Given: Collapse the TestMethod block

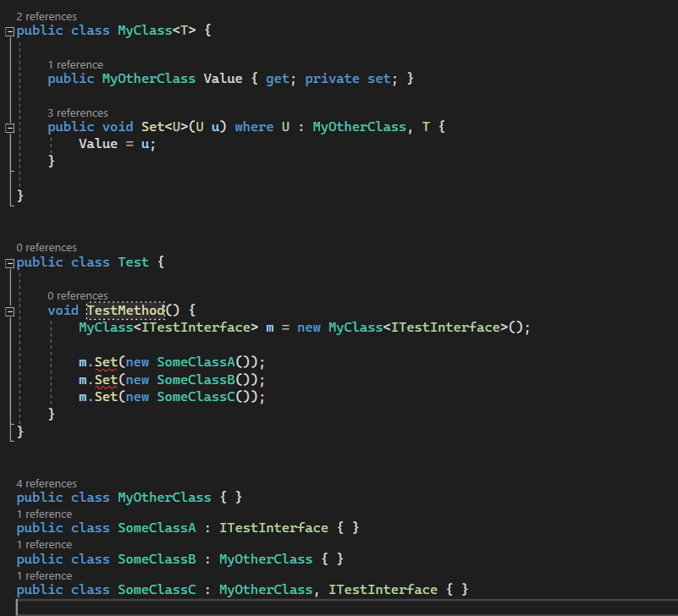Looking at the screenshot, I should point(9,311).
